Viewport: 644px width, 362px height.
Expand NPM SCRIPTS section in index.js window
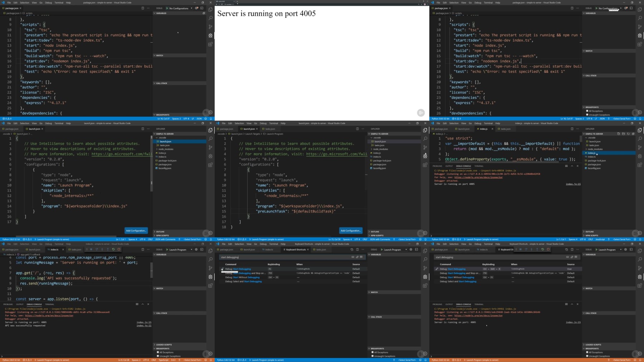click(609, 236)
